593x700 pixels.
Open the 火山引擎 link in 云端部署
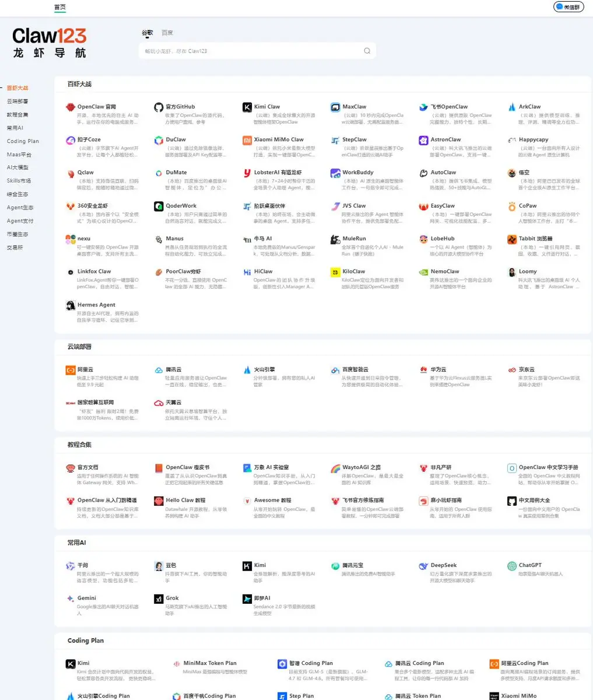click(x=265, y=370)
